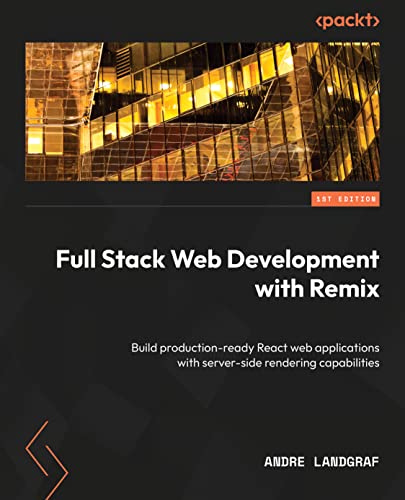
Task: Click author name 'ANDRE LANDGRAF'
Action: [x=321, y=462]
